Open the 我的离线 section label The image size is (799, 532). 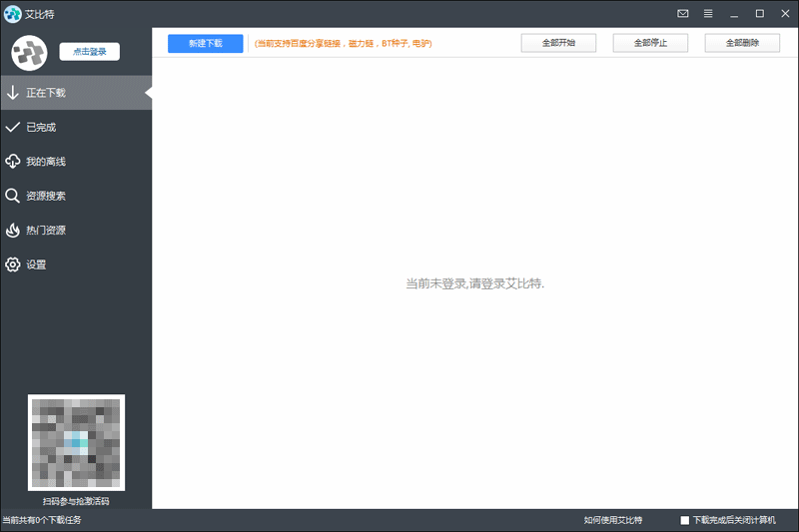pyautogui.click(x=46, y=162)
